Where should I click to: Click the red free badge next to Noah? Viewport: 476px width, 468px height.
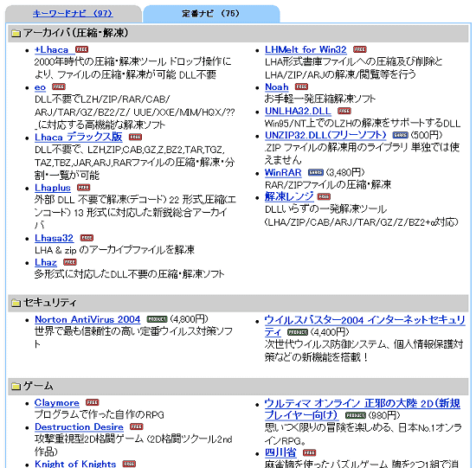pyautogui.click(x=301, y=87)
